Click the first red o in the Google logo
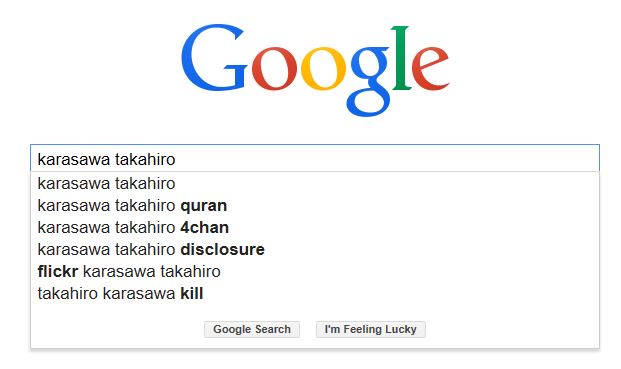This screenshot has width=621, height=369. [274, 68]
